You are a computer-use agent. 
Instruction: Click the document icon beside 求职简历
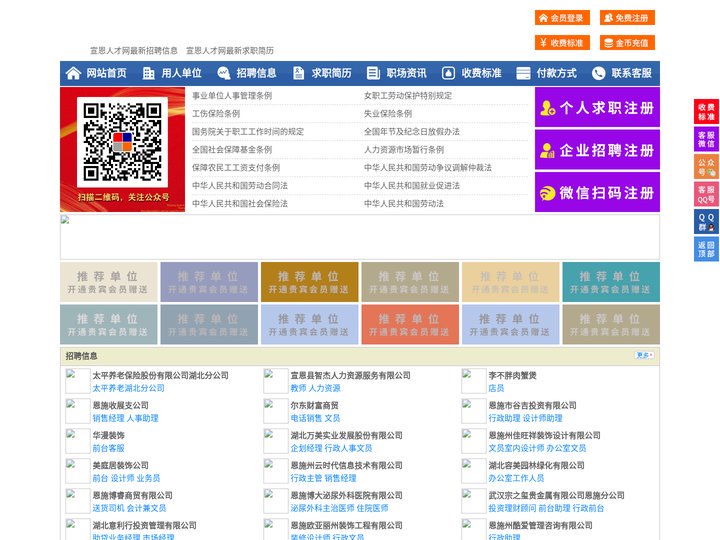pyautogui.click(x=298, y=73)
